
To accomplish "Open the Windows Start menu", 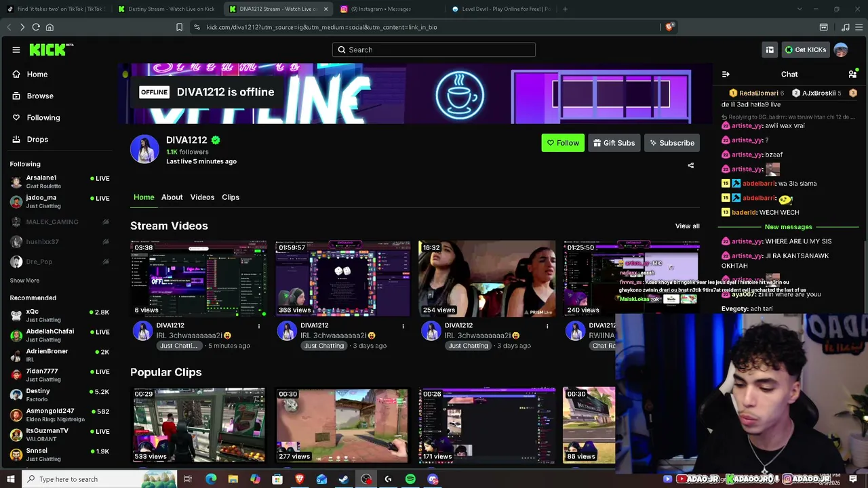I will click(x=11, y=479).
